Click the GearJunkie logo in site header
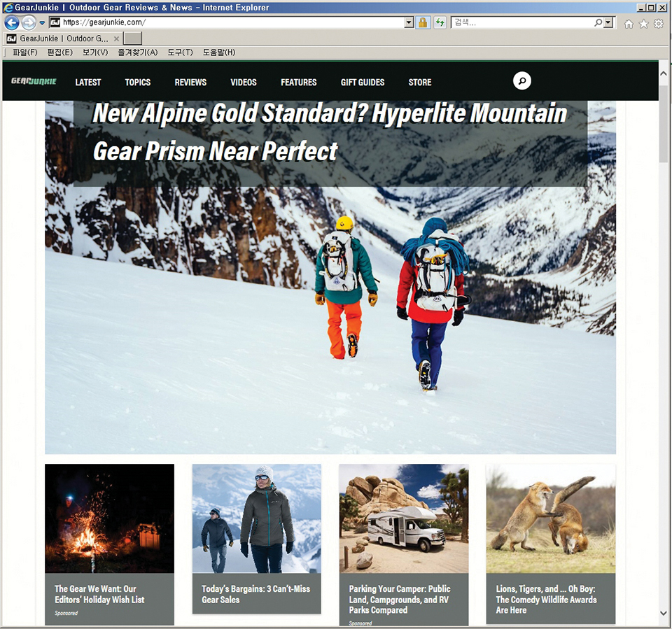672x629 pixels. [34, 81]
